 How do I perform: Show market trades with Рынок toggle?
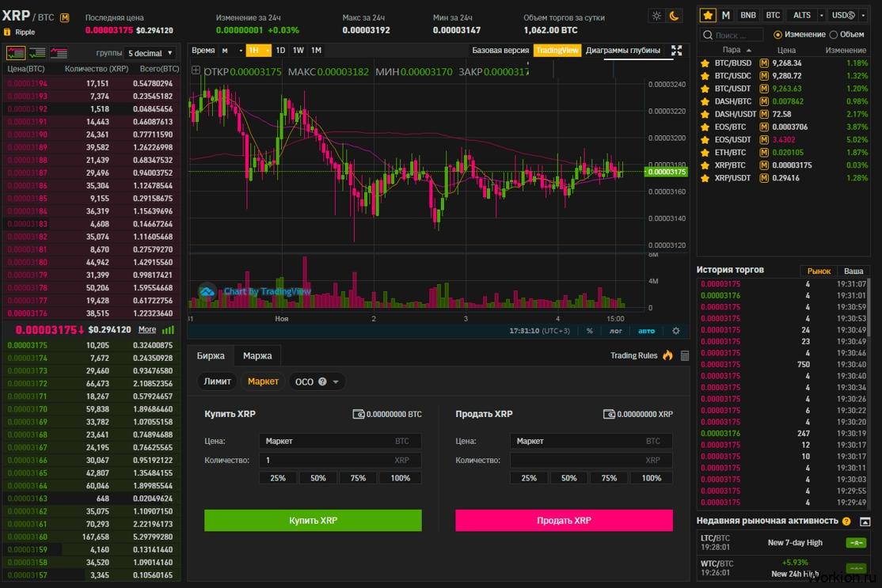pyautogui.click(x=819, y=271)
